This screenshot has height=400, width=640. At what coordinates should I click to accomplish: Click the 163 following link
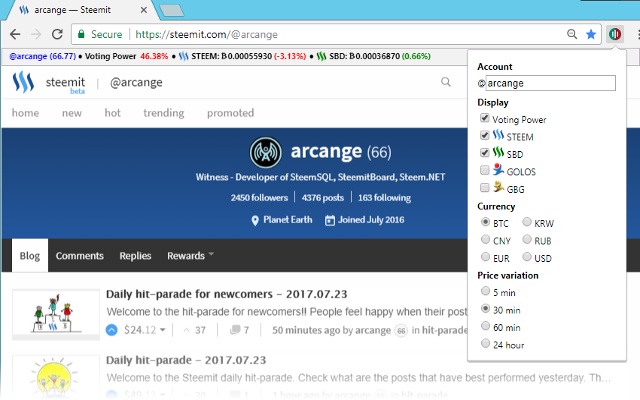click(384, 198)
